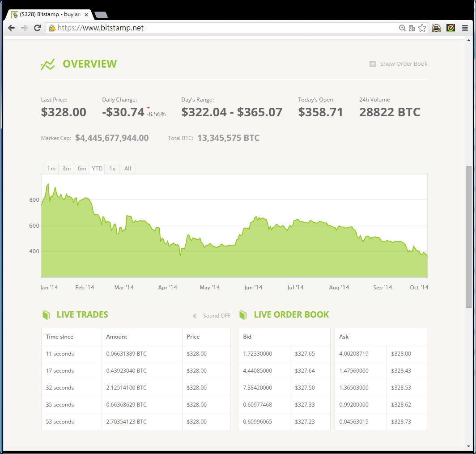
Task: Click the Daily Change value -$30.74
Action: [x=123, y=112]
